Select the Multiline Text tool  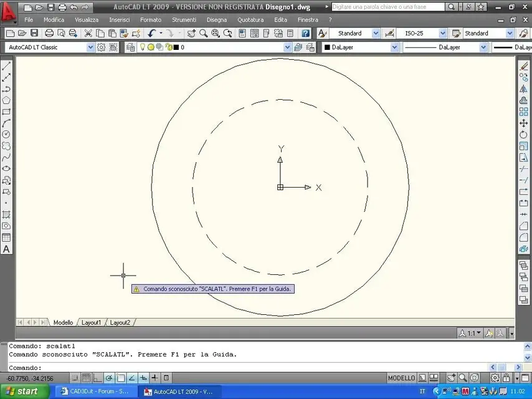tap(6, 249)
